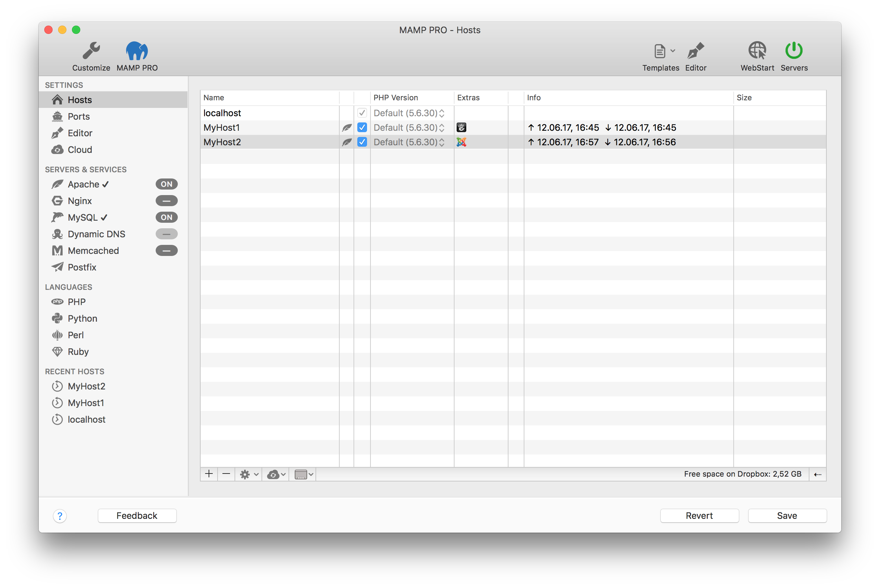Viewport: 880px width, 588px height.
Task: Toggle the Servers power icon
Action: coord(794,50)
